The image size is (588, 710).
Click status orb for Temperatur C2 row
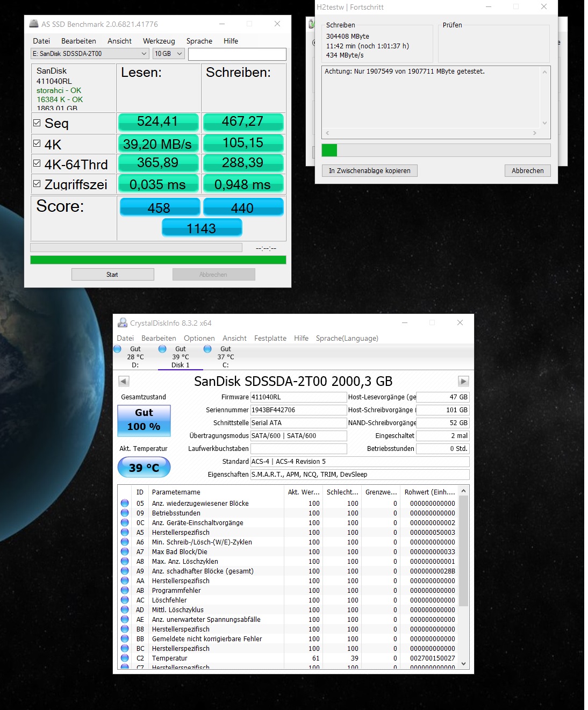point(125,658)
